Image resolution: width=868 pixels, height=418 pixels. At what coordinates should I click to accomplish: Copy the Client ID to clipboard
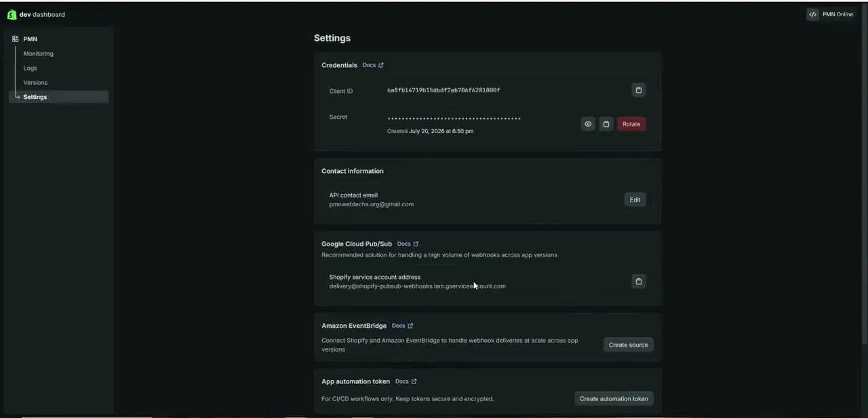click(x=638, y=90)
